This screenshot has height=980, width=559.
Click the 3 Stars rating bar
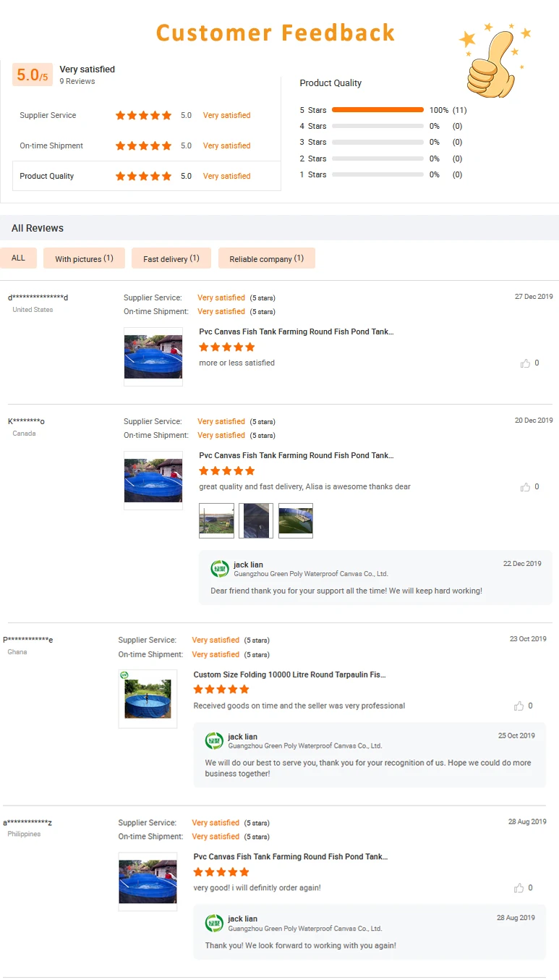tap(377, 142)
